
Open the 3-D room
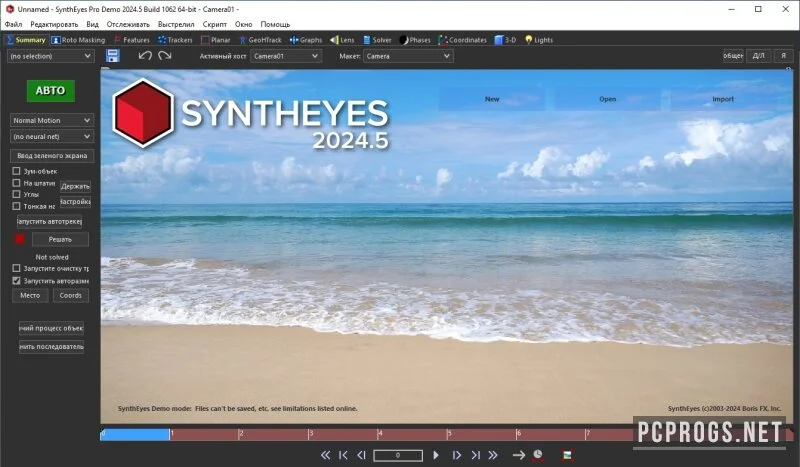coord(505,40)
